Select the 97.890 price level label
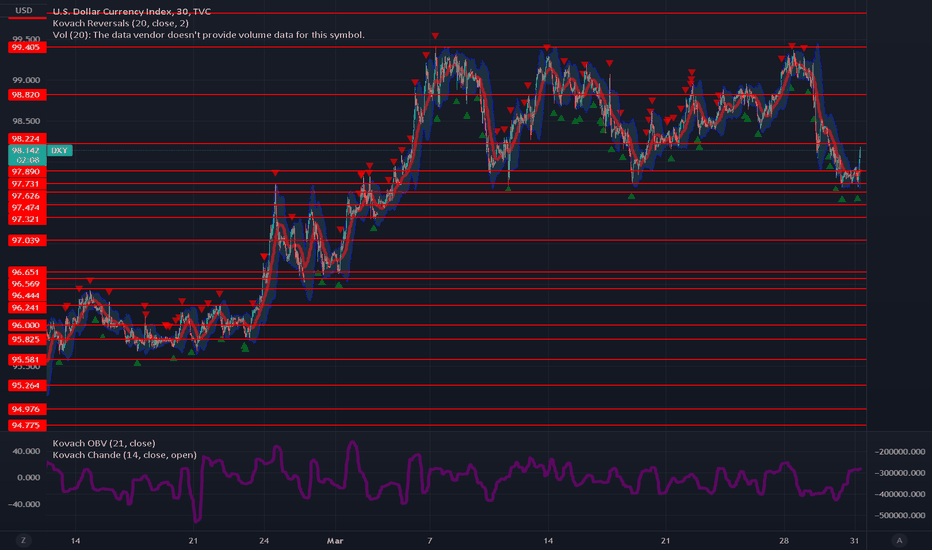The width and height of the screenshot is (932, 550). [x=27, y=172]
